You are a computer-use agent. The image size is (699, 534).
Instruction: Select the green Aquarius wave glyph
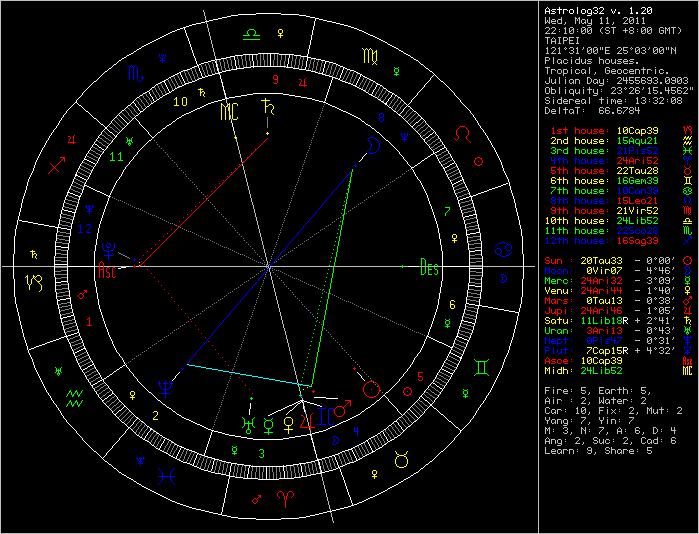pyautogui.click(x=74, y=399)
